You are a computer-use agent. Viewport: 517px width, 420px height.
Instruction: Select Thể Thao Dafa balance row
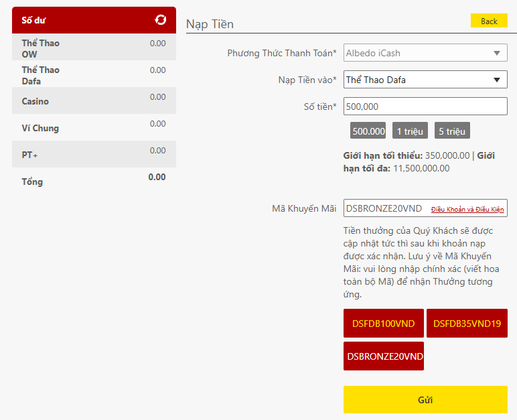[94, 75]
